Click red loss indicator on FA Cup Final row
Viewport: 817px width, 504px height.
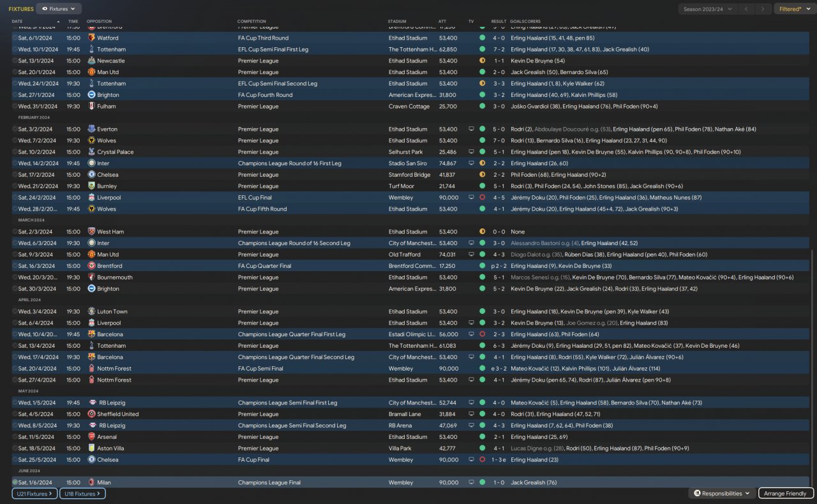pos(483,460)
